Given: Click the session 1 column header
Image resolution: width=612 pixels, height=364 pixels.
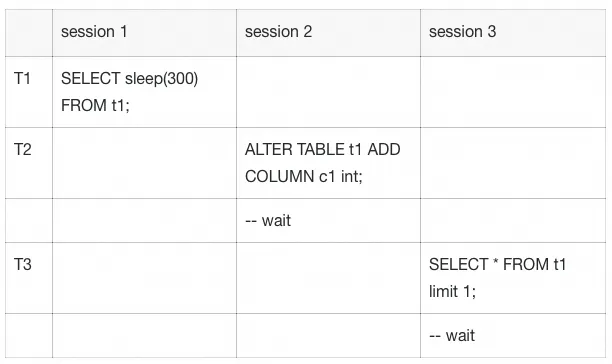Looking at the screenshot, I should (x=144, y=33).
